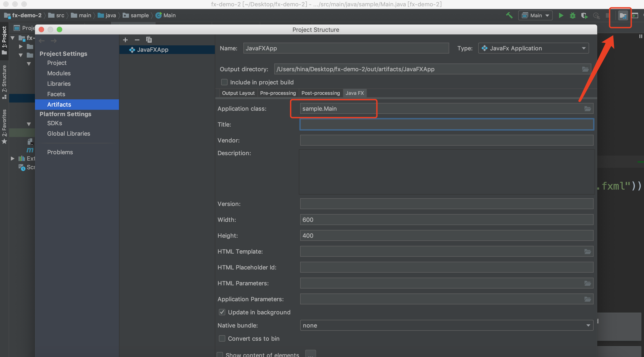
Task: Expand the Ext libraries tree node
Action: point(12,158)
